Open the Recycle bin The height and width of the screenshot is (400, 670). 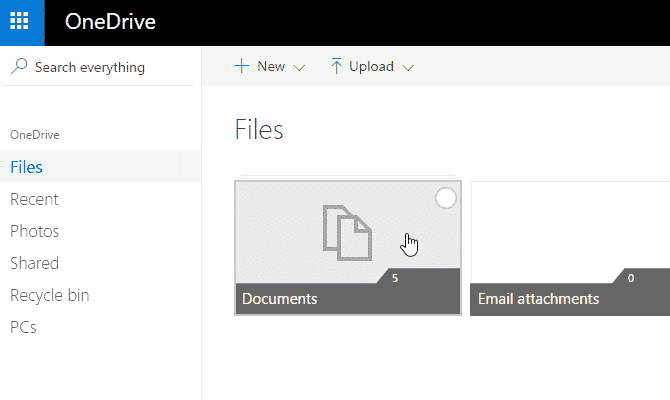(49, 295)
